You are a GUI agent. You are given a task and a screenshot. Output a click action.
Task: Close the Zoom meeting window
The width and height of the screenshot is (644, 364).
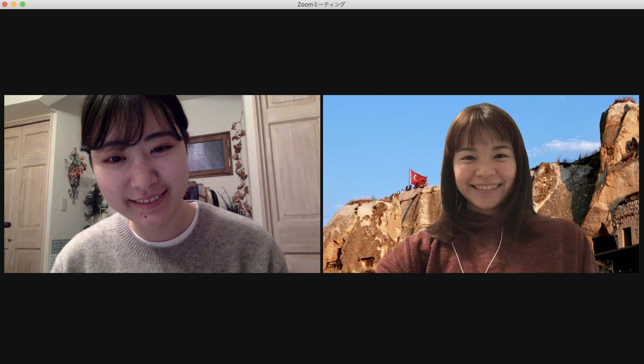click(4, 4)
